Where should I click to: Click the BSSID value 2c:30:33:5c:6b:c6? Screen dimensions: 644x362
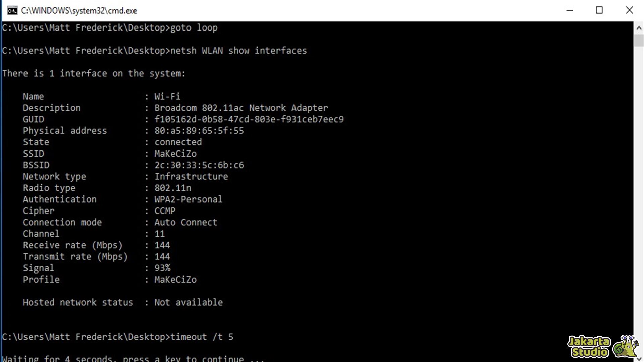(x=199, y=165)
